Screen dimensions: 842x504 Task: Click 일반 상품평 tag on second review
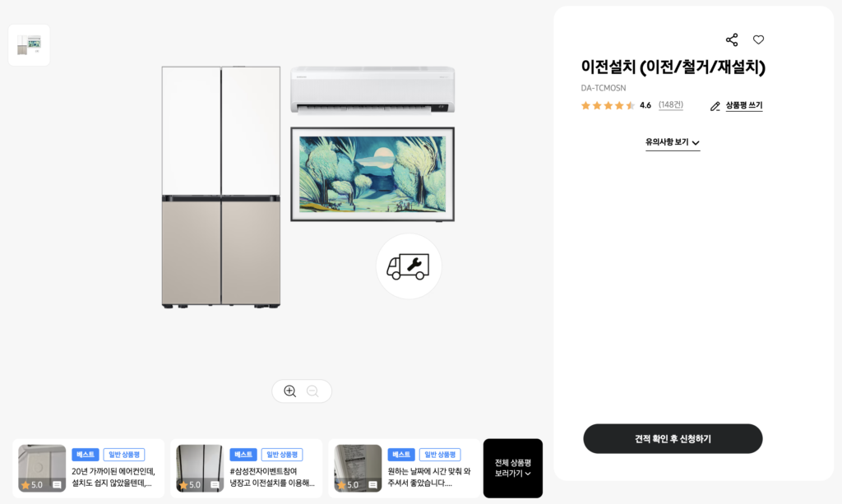point(282,455)
